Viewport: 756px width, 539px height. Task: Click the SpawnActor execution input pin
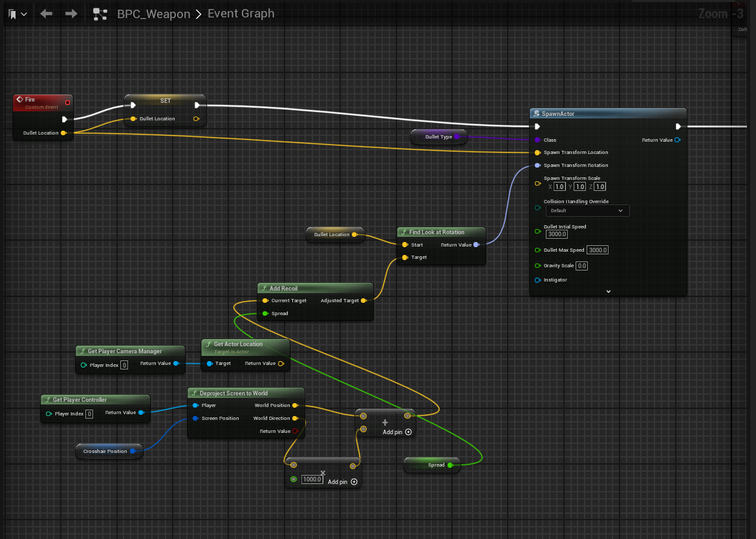pos(537,126)
